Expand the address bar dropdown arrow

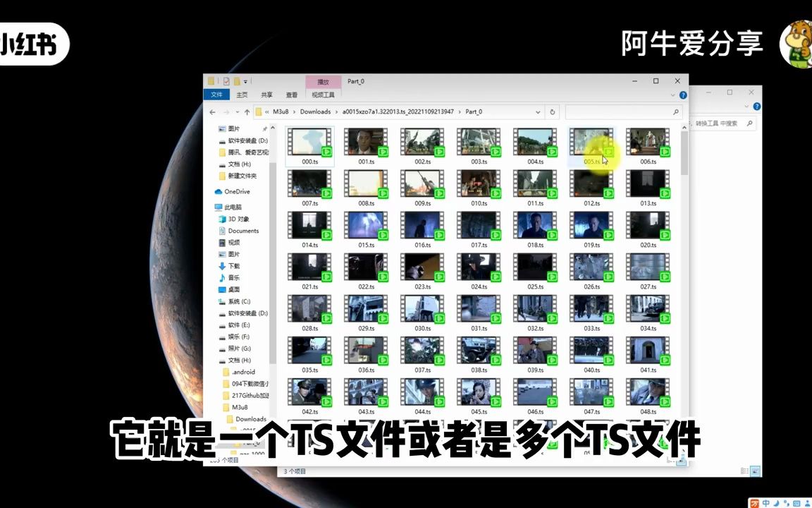tap(538, 111)
